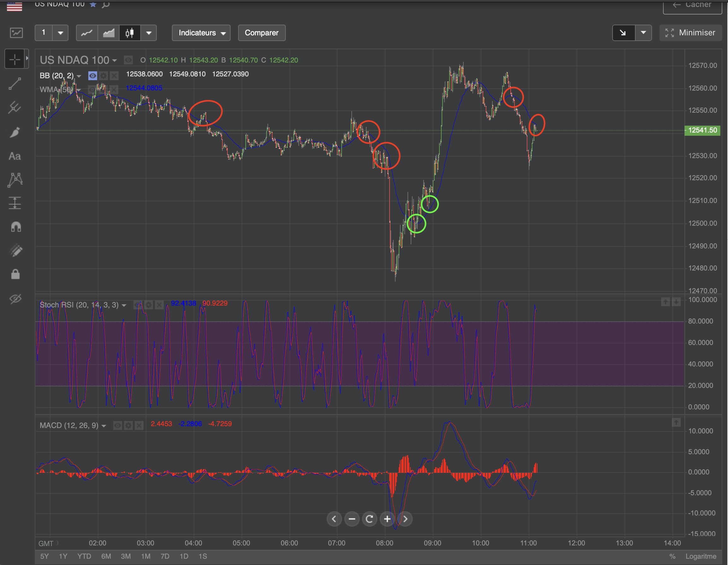Select the 1M time range
Screen dimensions: 728x565
(145, 556)
